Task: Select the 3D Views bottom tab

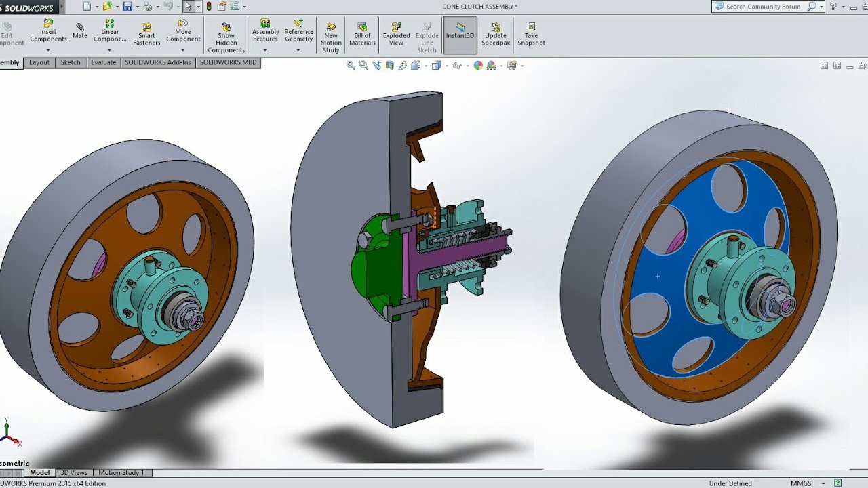Action: pos(74,472)
